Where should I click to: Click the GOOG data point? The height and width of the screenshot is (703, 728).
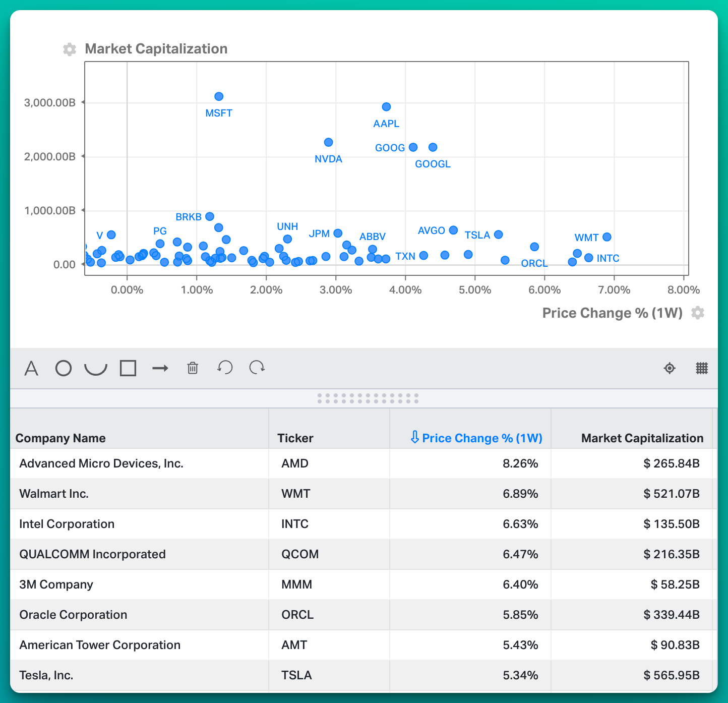tap(413, 147)
